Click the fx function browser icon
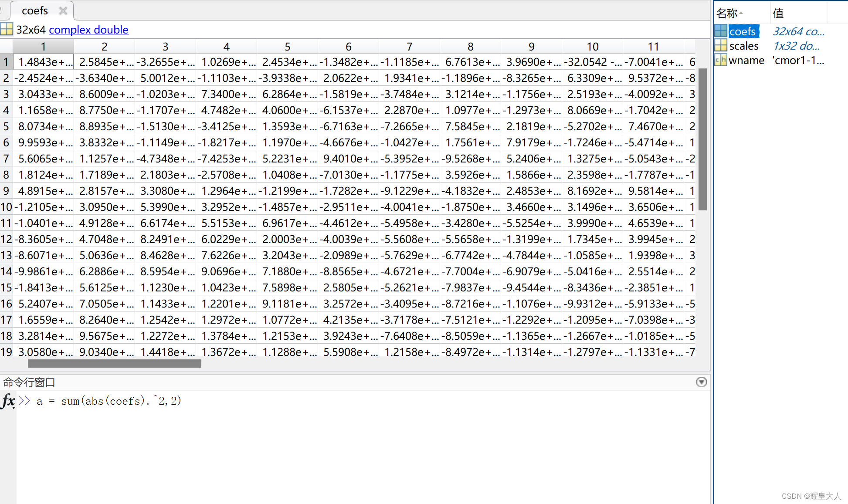The width and height of the screenshot is (848, 504). pyautogui.click(x=8, y=401)
